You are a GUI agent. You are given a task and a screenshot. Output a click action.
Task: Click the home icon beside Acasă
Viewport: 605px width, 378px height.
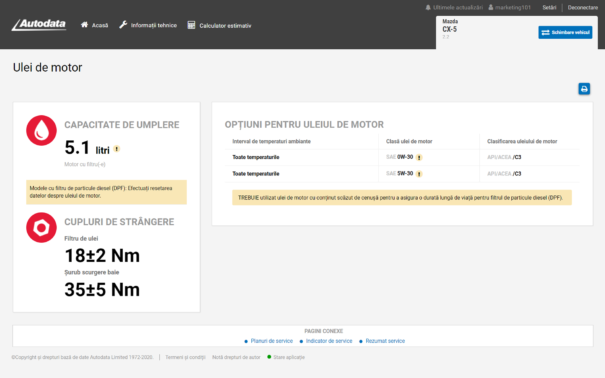click(x=84, y=25)
